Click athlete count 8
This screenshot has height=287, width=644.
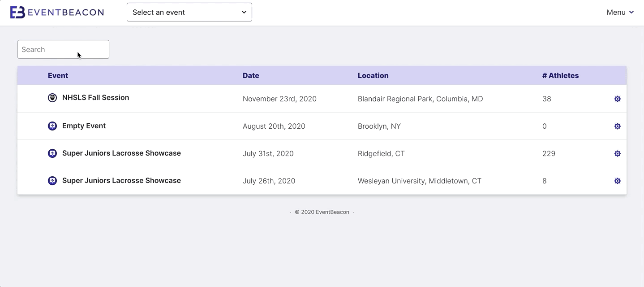545,181
